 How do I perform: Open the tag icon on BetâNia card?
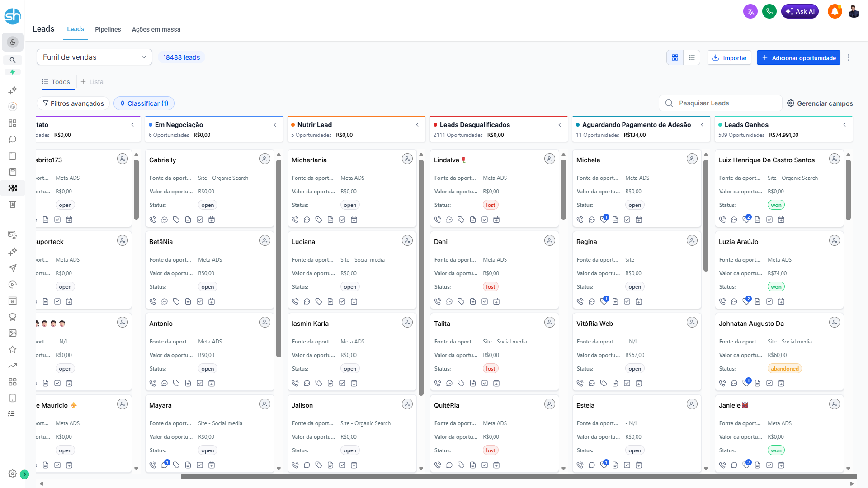pos(176,301)
